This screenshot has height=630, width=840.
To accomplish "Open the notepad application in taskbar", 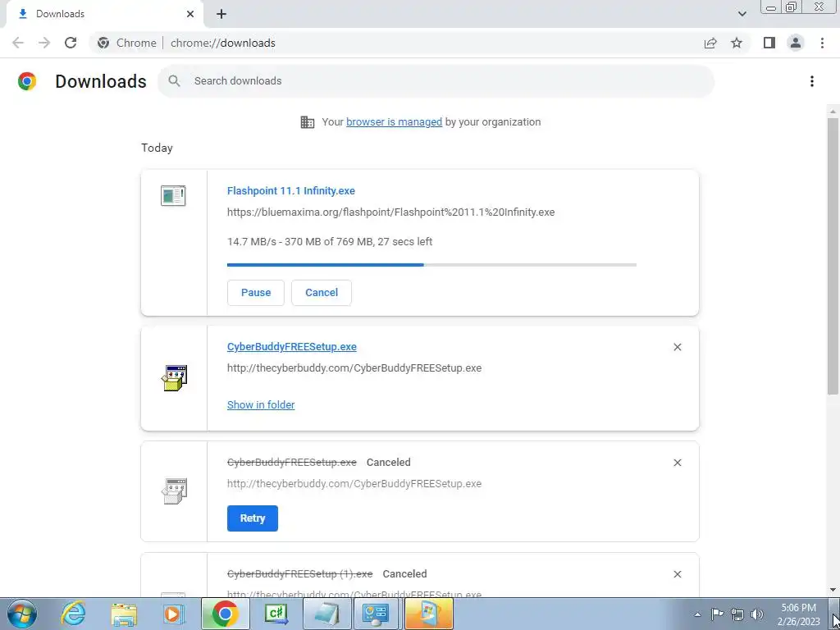I will [326, 614].
